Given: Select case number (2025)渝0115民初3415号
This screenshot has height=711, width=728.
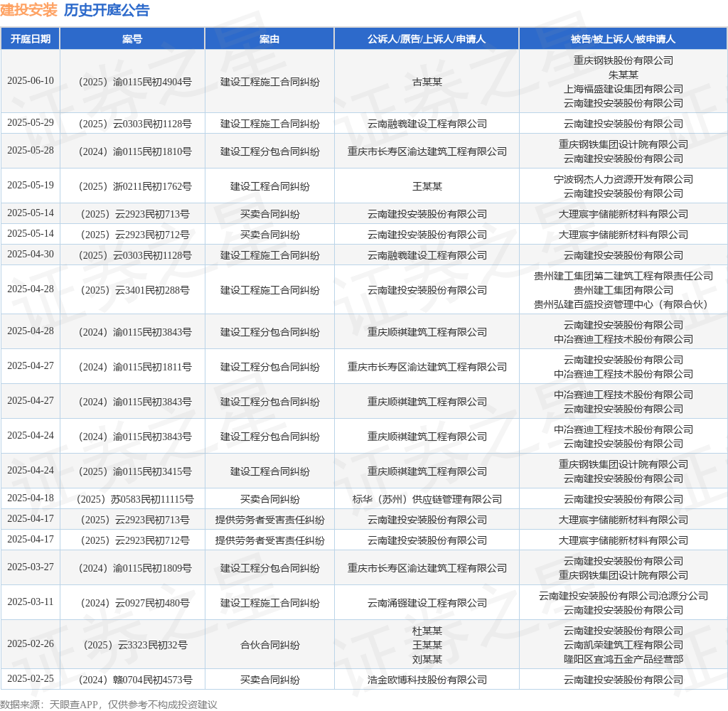Looking at the screenshot, I should (134, 471).
